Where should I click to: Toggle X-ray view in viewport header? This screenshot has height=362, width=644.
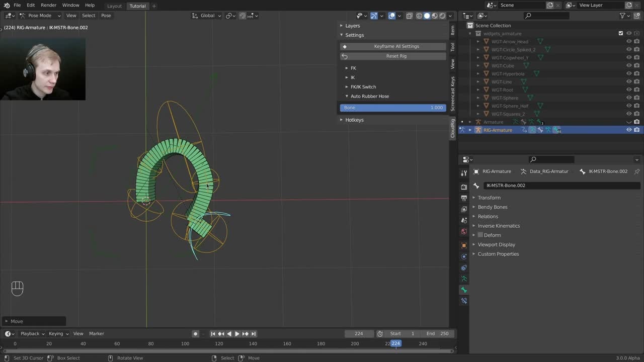coord(409,16)
